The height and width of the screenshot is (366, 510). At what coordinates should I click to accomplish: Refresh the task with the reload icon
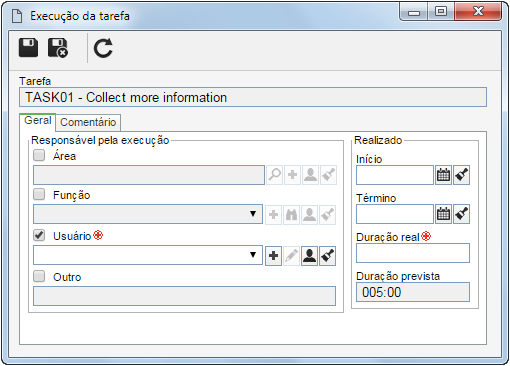(103, 49)
